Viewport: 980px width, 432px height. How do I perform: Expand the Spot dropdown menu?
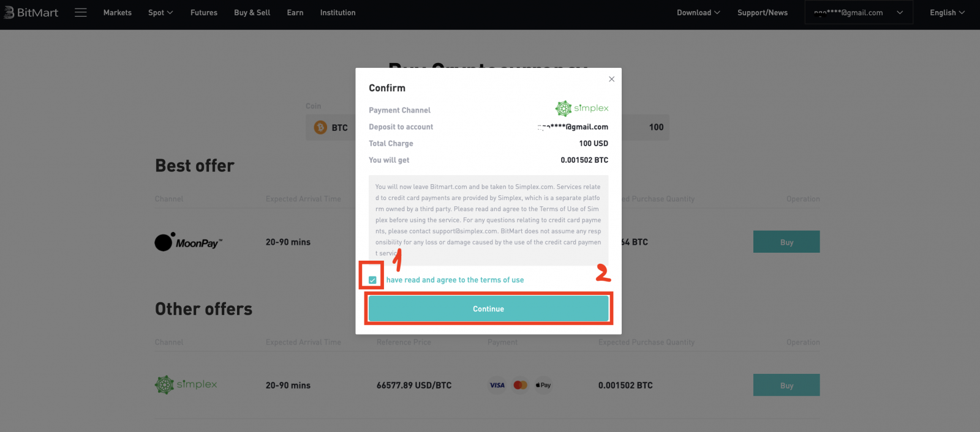(160, 12)
